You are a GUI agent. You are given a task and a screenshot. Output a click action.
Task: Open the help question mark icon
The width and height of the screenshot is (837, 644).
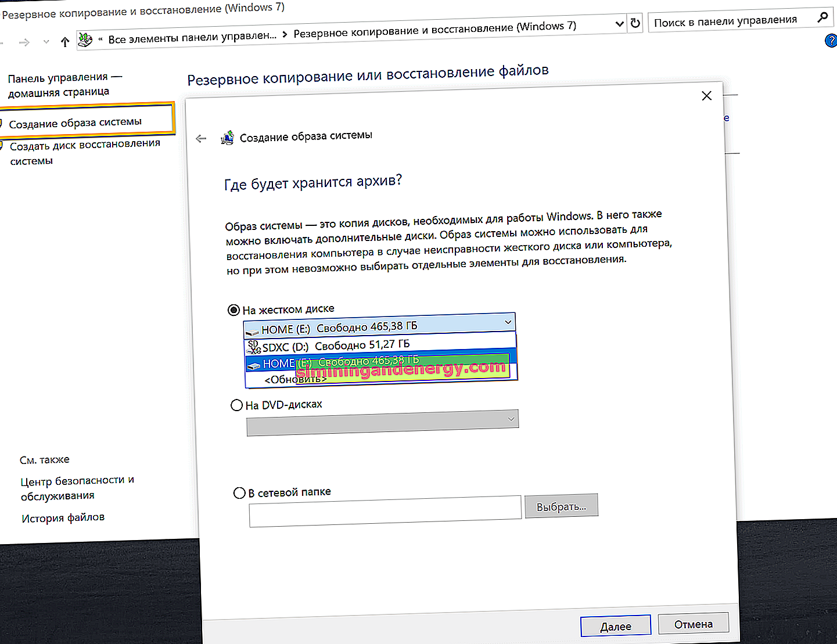click(831, 41)
